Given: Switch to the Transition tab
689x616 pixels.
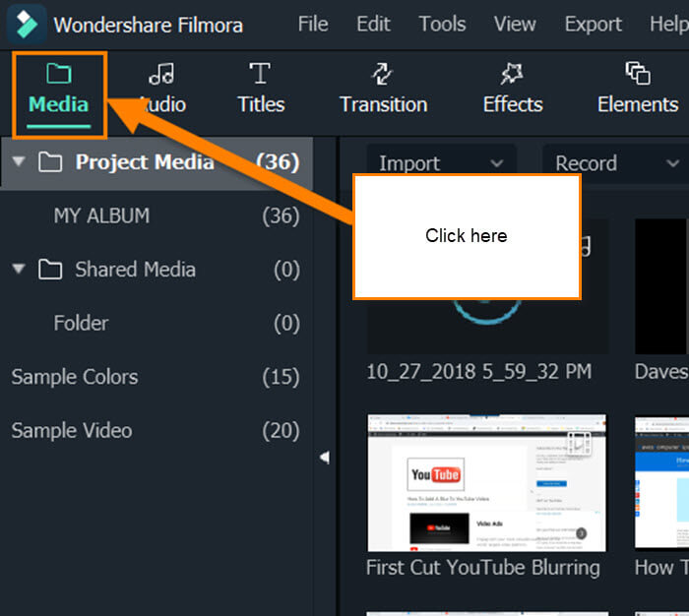Looking at the screenshot, I should point(383,88).
